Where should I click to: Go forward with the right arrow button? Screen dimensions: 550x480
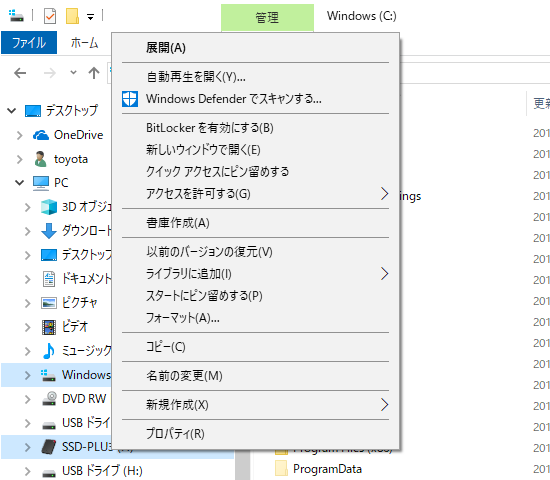click(x=49, y=73)
